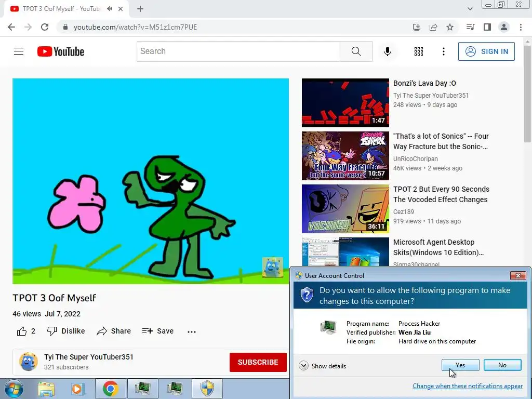Click the address bar URL
Viewport: 532px width, 399px height.
click(x=135, y=27)
